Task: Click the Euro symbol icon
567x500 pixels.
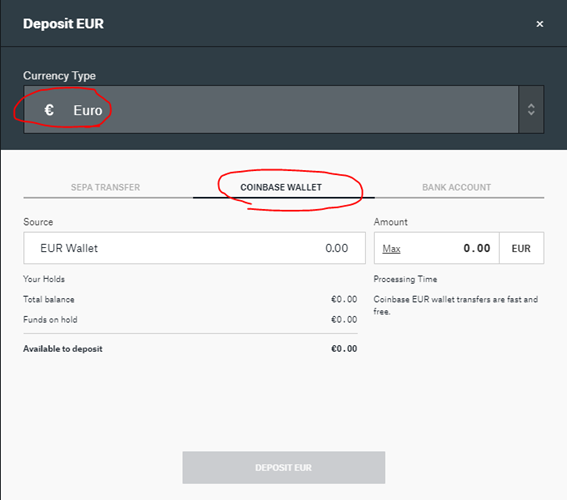Action: (49, 110)
